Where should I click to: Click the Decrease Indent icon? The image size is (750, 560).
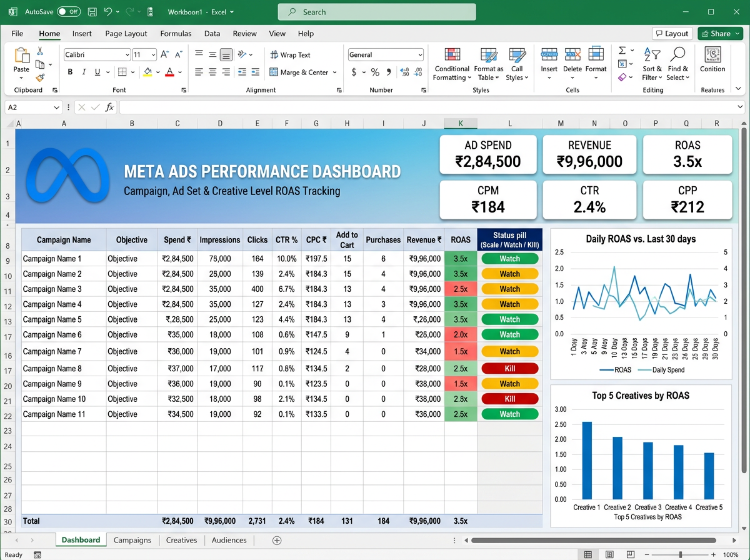(242, 72)
